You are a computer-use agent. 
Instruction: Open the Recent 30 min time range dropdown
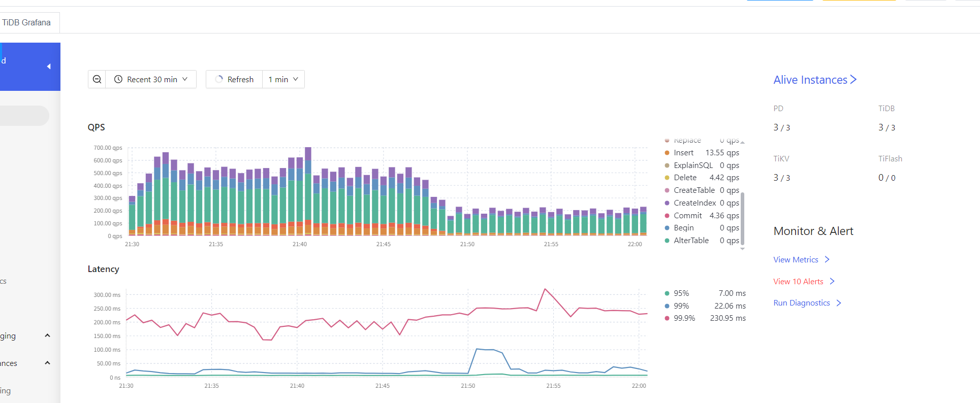point(151,79)
